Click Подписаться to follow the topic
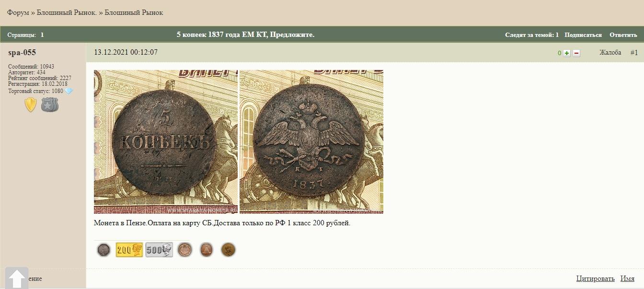The image size is (644, 289). (x=583, y=35)
